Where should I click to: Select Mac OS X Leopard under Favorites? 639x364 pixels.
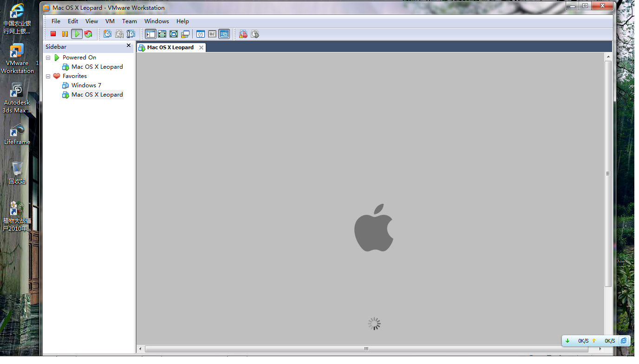[97, 95]
